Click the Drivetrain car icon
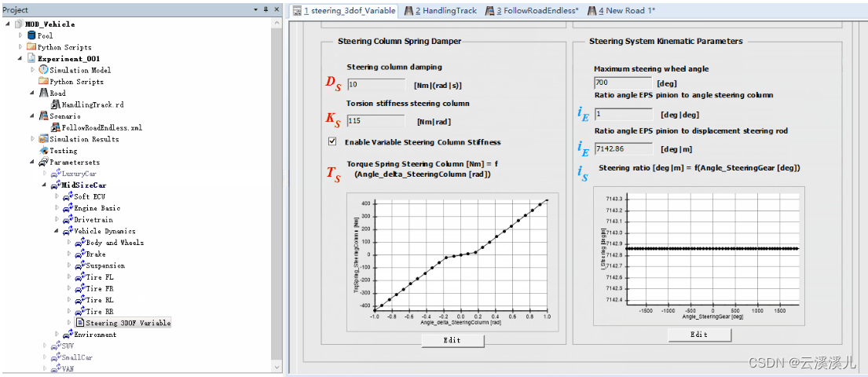This screenshot has height=377, width=868. [x=68, y=220]
